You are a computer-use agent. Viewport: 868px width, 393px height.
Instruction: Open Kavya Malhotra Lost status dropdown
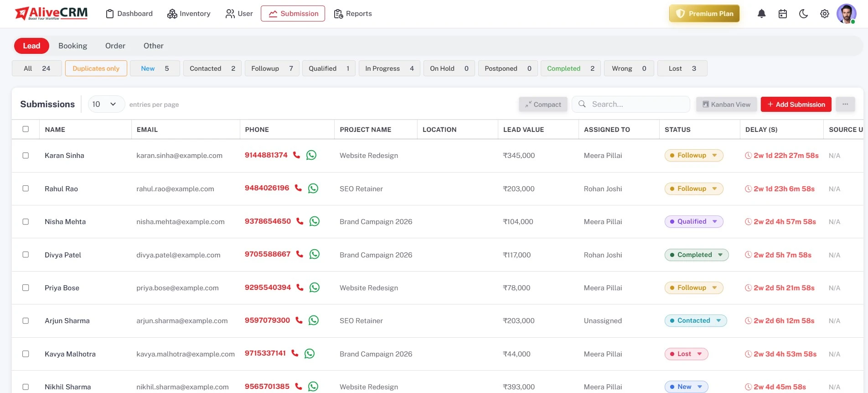[687, 354]
